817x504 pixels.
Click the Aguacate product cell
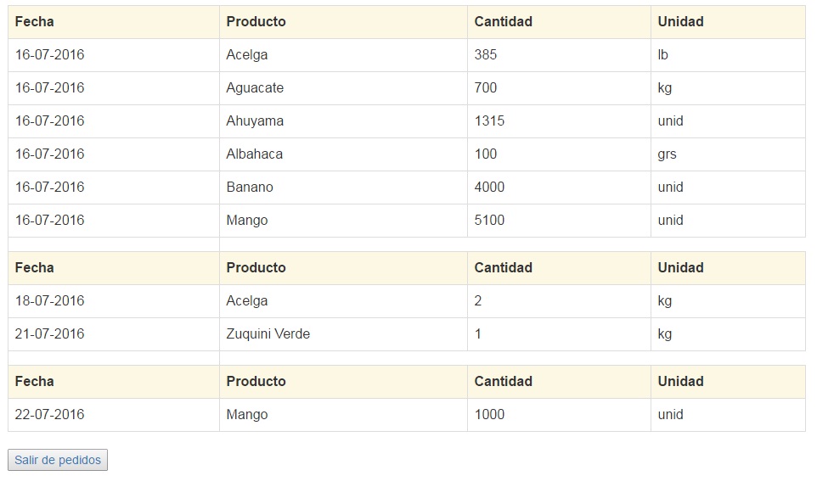255,87
